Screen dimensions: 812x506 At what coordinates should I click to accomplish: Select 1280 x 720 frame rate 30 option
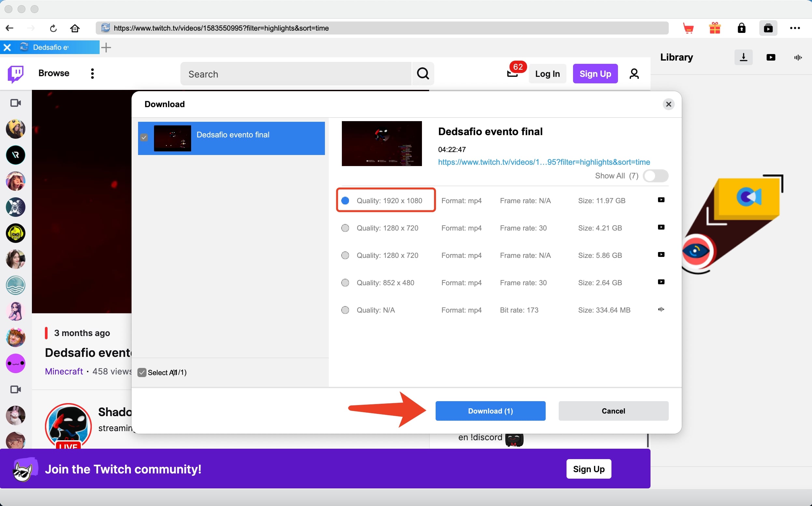coord(345,228)
